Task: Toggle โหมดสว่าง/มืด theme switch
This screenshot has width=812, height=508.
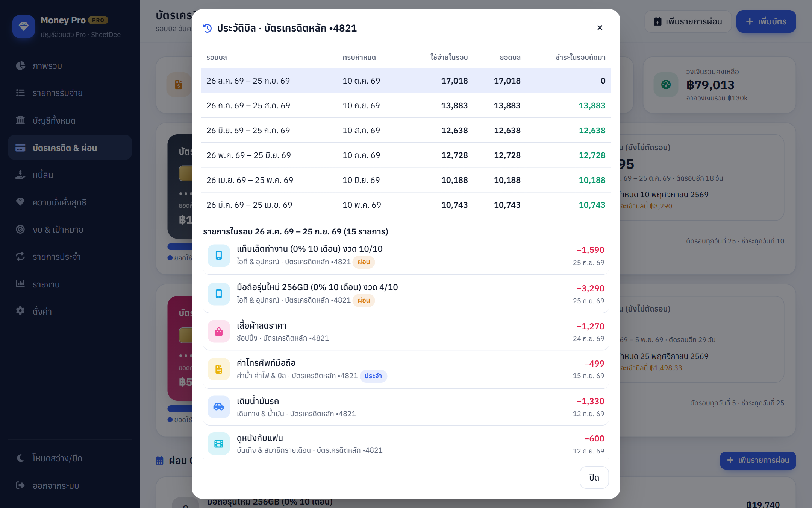Action: pos(70,458)
